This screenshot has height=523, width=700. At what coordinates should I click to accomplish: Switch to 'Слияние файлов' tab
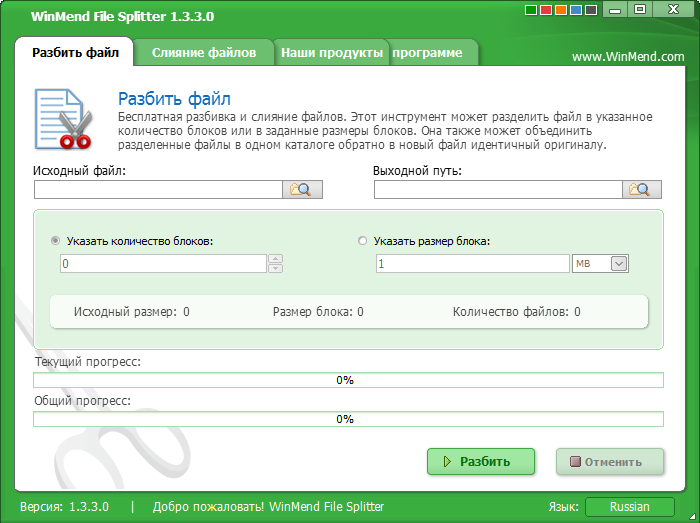(204, 52)
